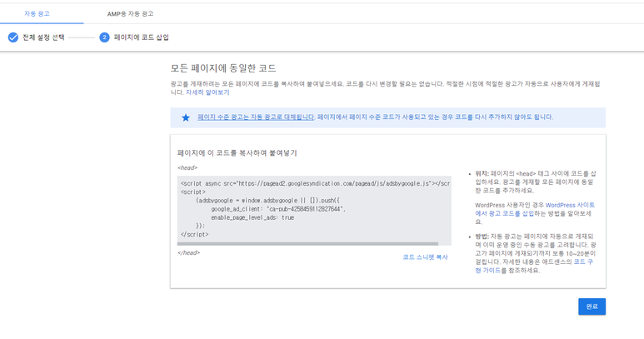The height and width of the screenshot is (339, 644).
Task: Click the 모든 페이지에 동일한 코드 heading
Action: click(x=223, y=68)
